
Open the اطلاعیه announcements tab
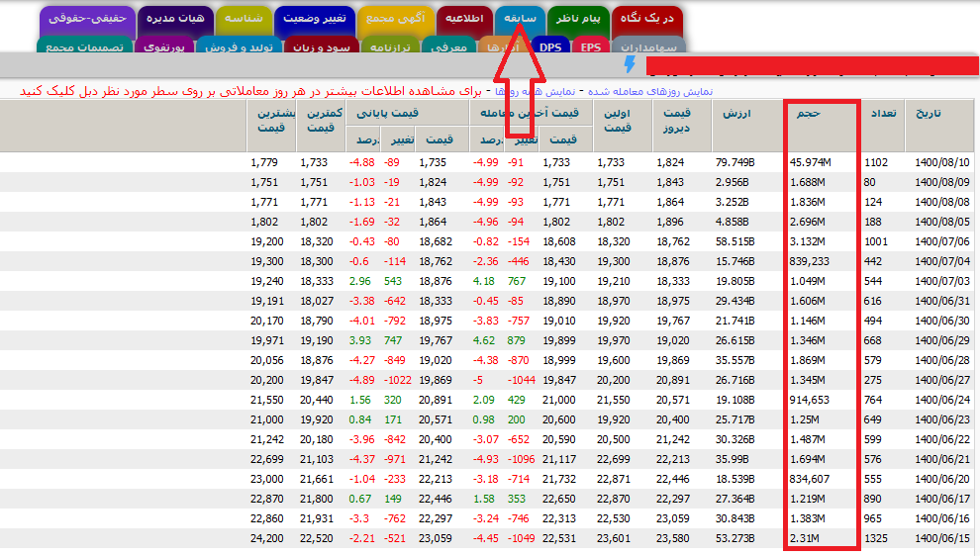(x=464, y=19)
